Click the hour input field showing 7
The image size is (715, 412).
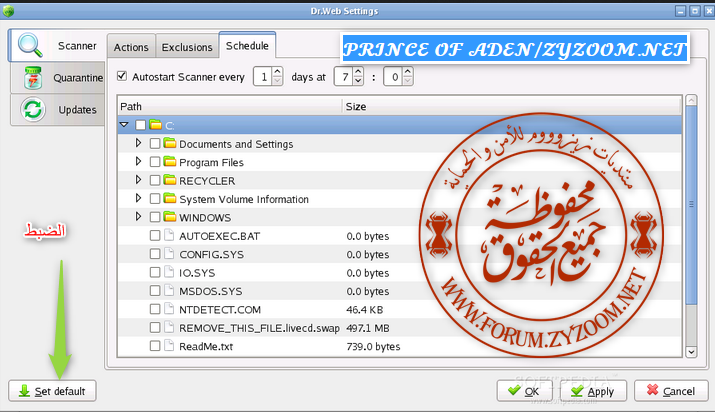coord(344,77)
